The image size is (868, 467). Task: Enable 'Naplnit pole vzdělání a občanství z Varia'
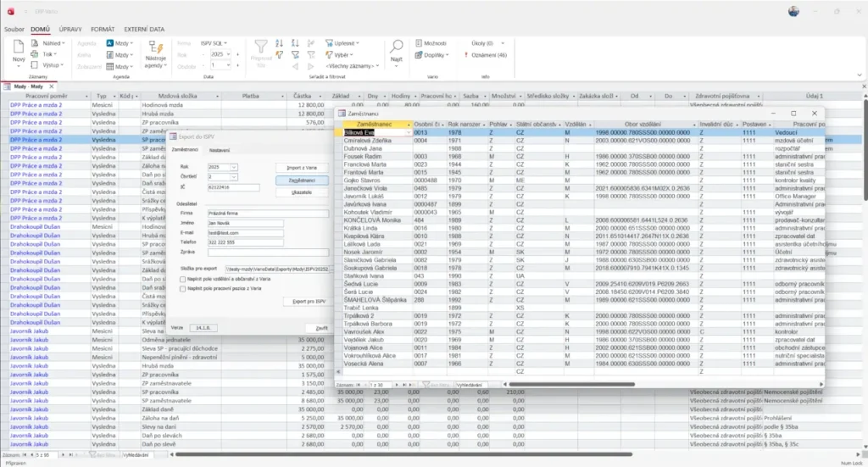click(183, 277)
